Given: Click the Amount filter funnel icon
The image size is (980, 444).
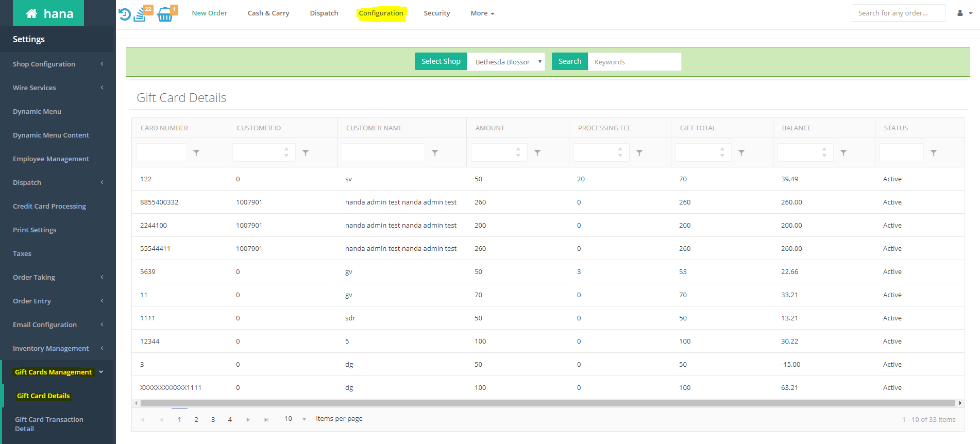Looking at the screenshot, I should (x=537, y=153).
